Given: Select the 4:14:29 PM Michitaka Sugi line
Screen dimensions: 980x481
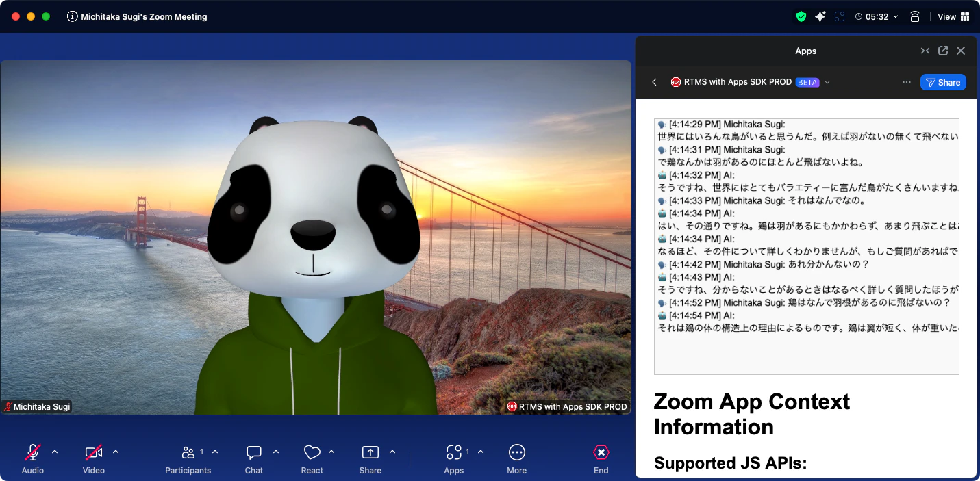Looking at the screenshot, I should pos(721,124).
